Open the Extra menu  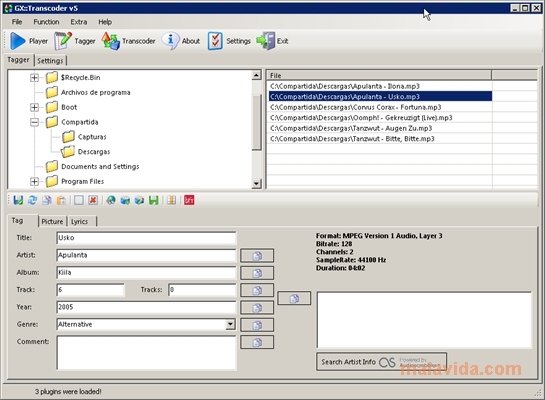tap(79, 22)
